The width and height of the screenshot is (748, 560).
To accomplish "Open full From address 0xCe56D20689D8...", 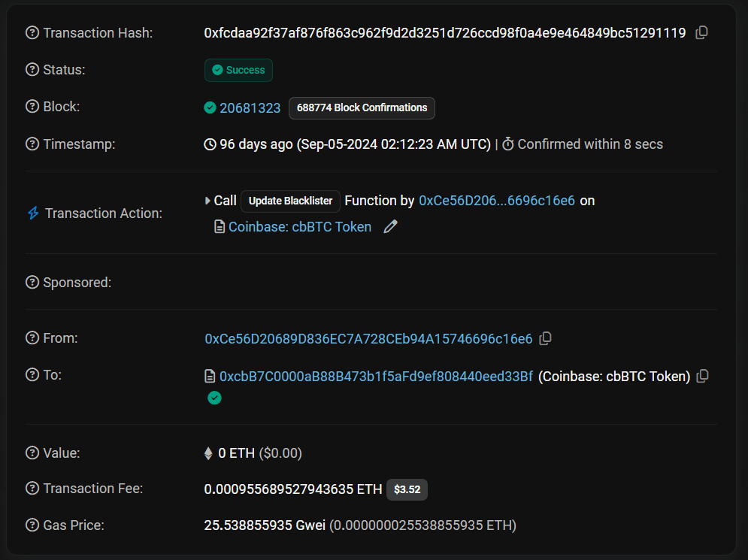I will click(368, 339).
